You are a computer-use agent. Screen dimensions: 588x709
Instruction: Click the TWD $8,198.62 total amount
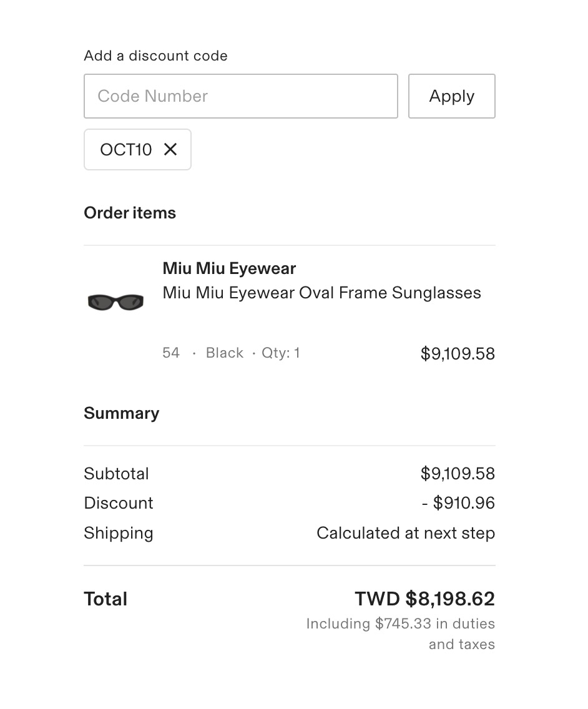coord(424,599)
